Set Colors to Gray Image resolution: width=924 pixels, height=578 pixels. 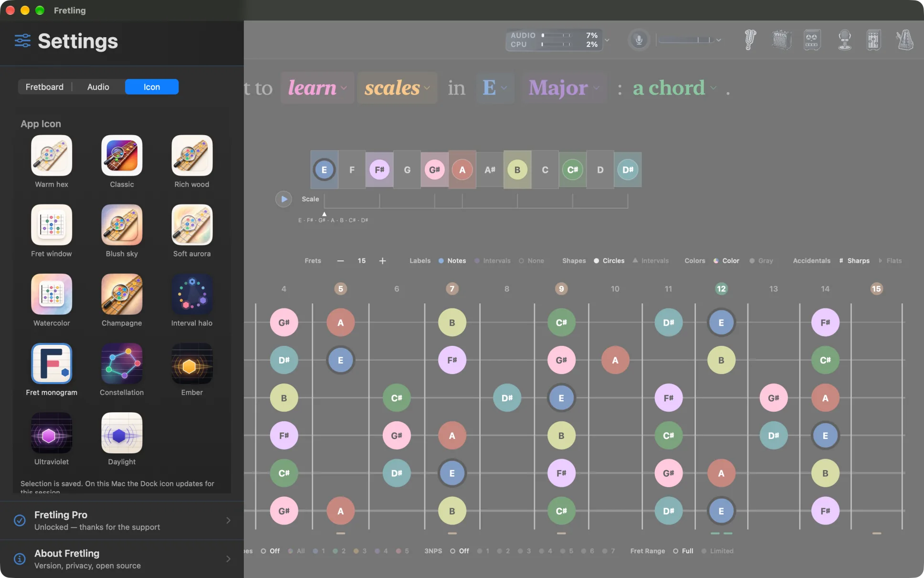(761, 261)
